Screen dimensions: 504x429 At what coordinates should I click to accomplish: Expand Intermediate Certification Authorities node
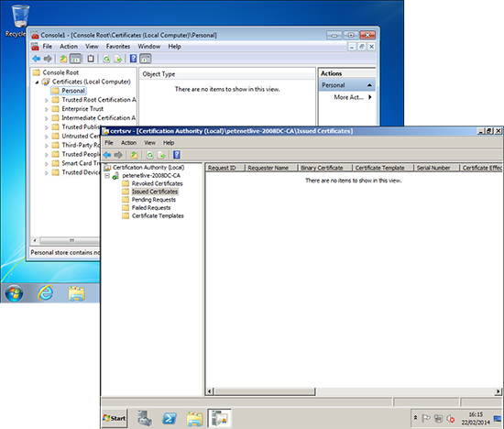coord(47,118)
